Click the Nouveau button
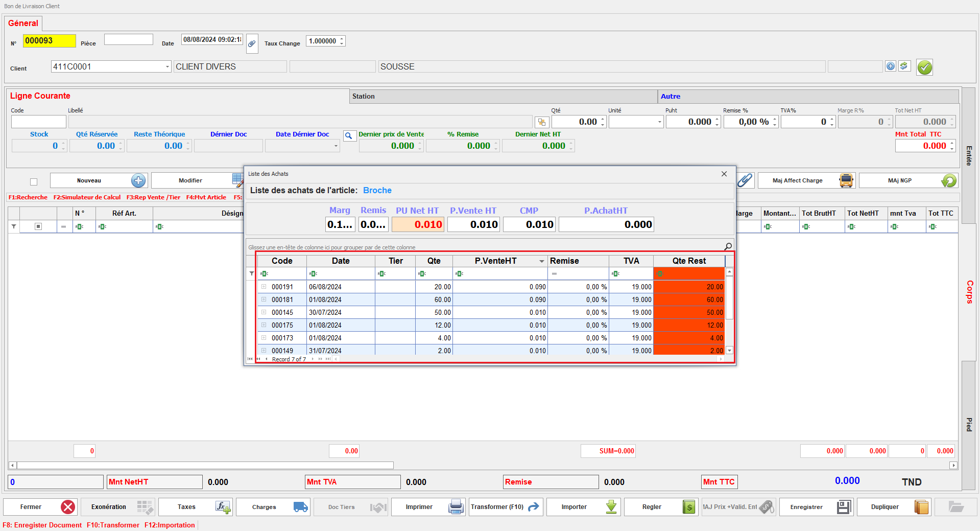 tap(99, 180)
